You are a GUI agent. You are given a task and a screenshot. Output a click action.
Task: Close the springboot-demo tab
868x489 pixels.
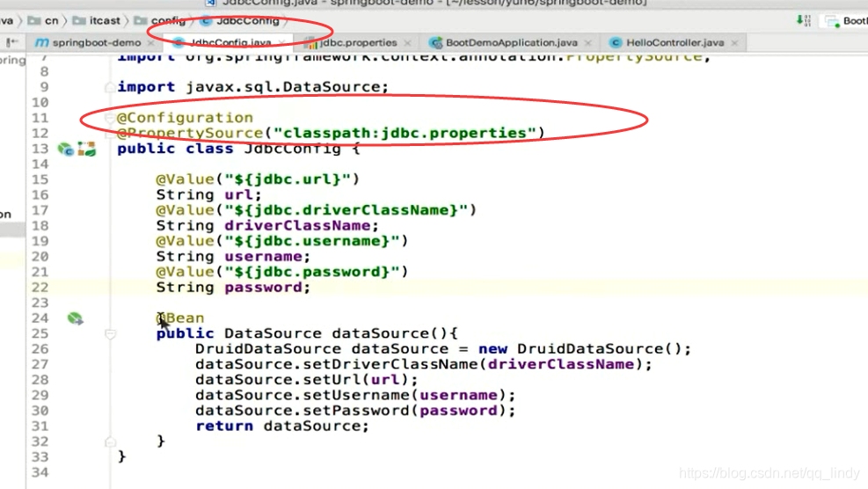(x=150, y=42)
